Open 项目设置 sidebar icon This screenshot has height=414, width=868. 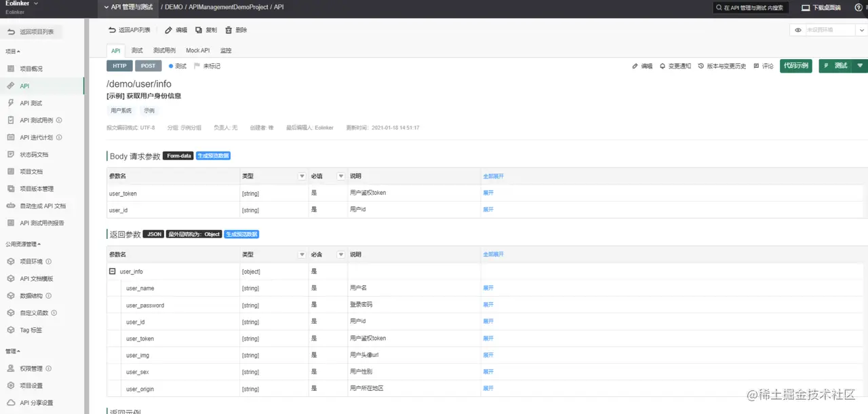10,385
